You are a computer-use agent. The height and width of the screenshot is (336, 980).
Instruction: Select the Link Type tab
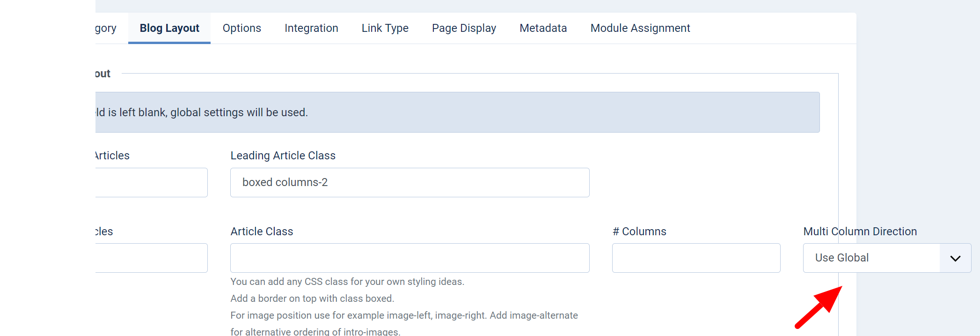click(385, 28)
